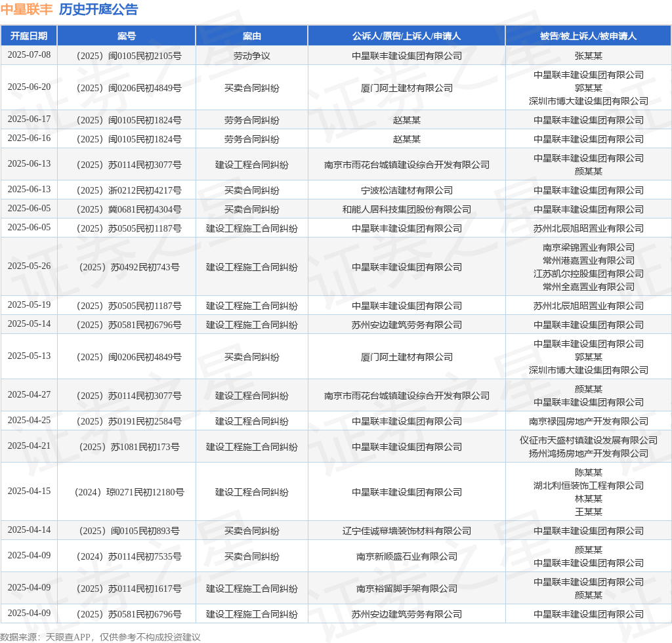Screen dimensions: 672x643
Task: Select the 被告/被上诉人/被申请人 column header
Action: point(588,36)
